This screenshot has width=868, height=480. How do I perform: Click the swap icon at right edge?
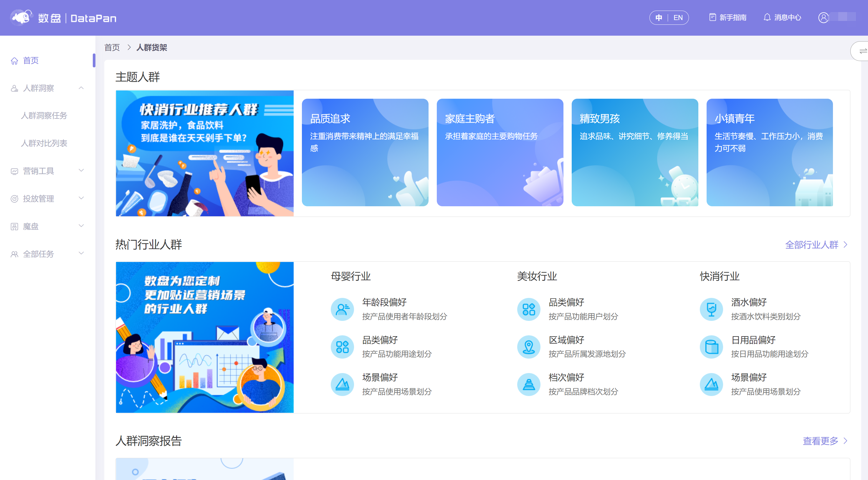(862, 51)
